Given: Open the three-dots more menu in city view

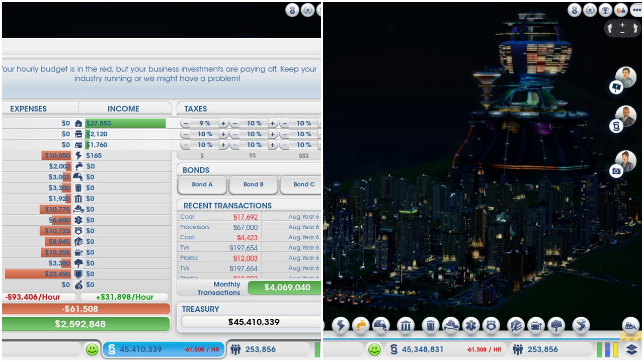Looking at the screenshot, I should pos(636,10).
